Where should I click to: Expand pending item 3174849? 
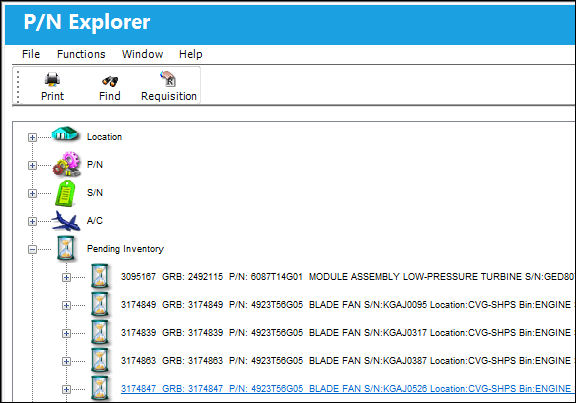pyautogui.click(x=66, y=305)
